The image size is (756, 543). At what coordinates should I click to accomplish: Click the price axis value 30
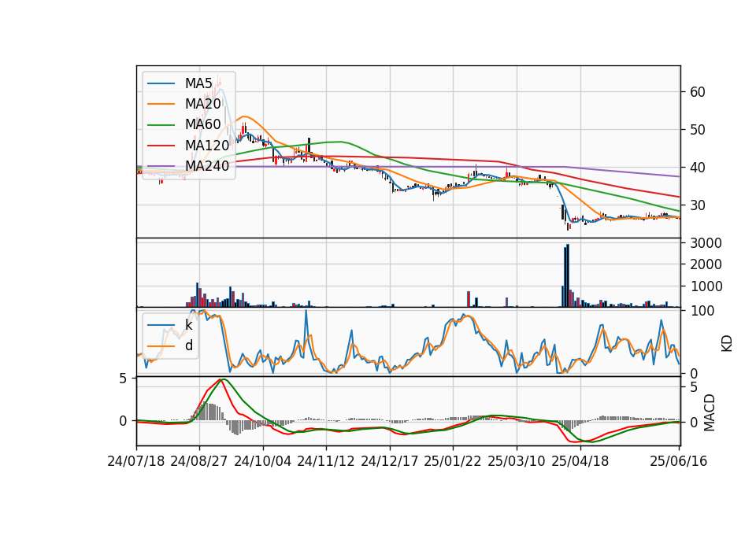pyautogui.click(x=697, y=205)
